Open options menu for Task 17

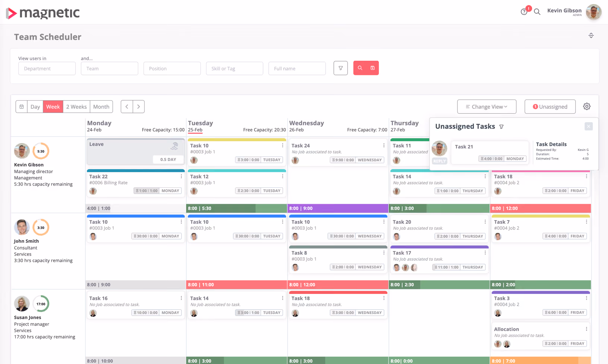pos(485,253)
